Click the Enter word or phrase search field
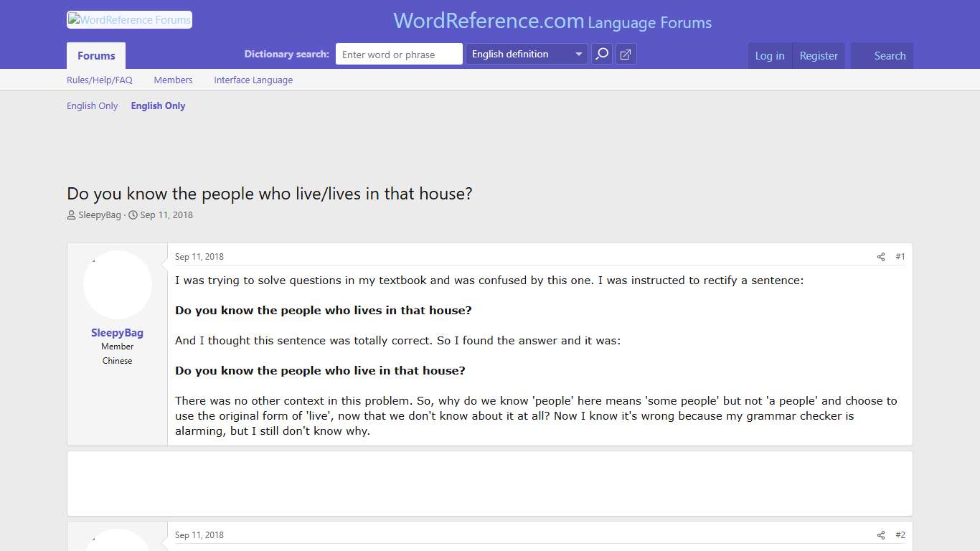This screenshot has height=551, width=980. click(x=399, y=54)
